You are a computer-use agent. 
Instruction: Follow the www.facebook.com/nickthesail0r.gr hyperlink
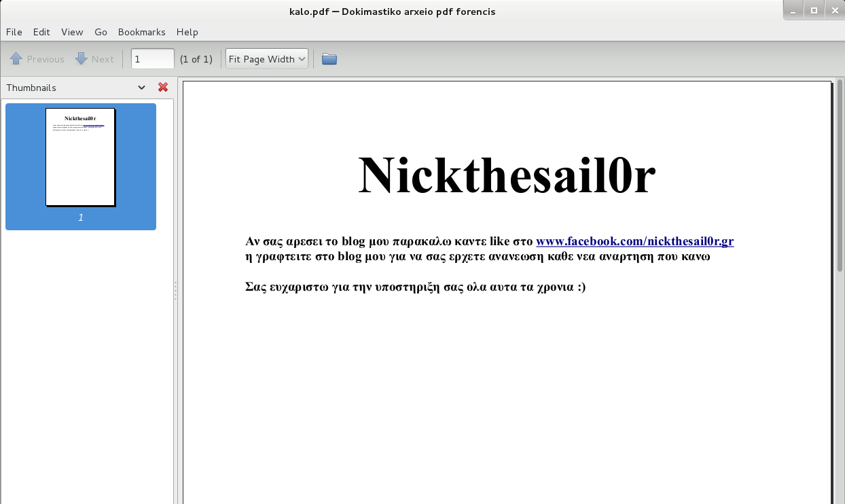[634, 241]
